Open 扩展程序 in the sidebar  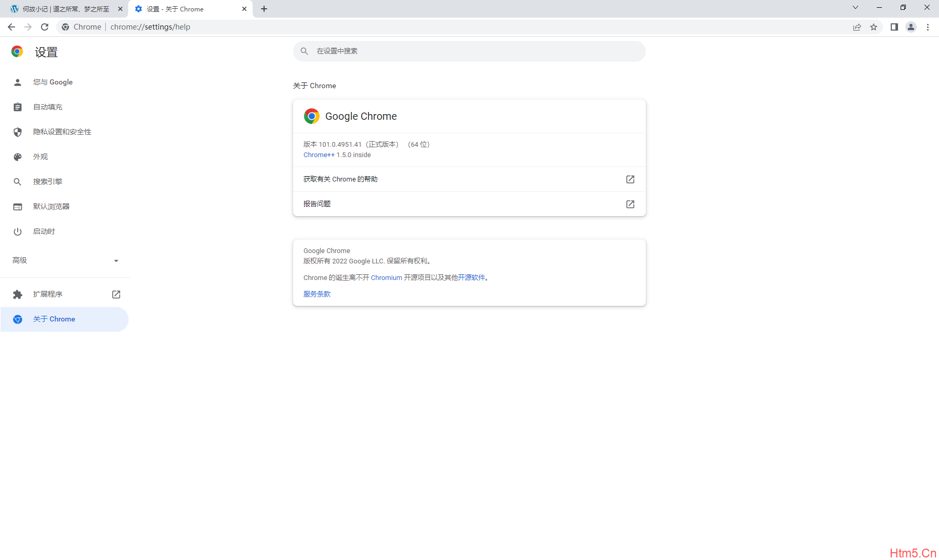[x=64, y=294]
